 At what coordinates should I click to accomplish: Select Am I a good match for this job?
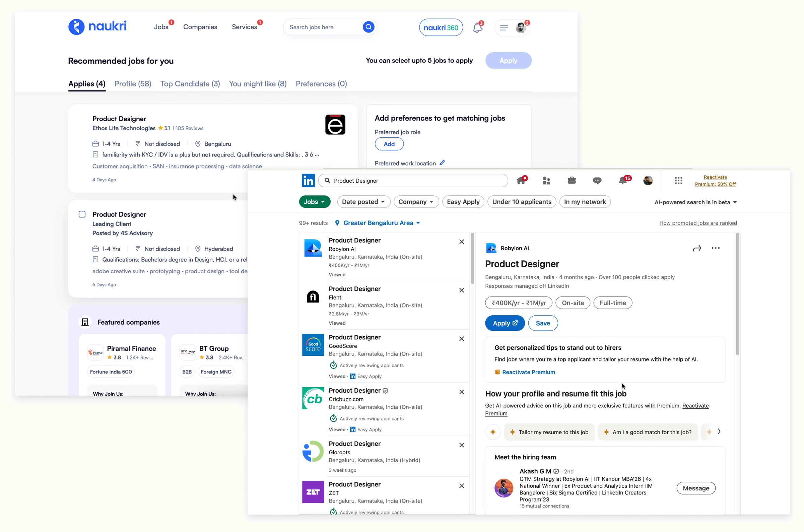coord(647,432)
